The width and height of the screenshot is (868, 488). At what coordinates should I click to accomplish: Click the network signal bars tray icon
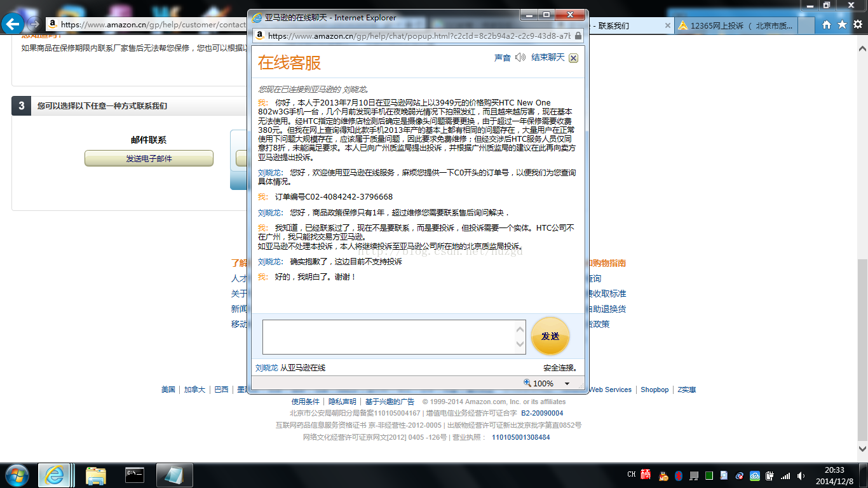coord(785,475)
